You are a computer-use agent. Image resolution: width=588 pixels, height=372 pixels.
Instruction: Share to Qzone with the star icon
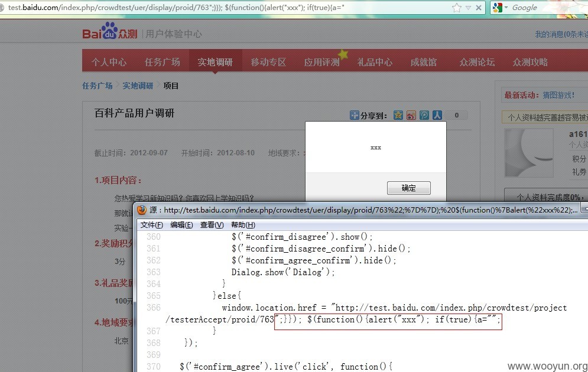point(398,115)
